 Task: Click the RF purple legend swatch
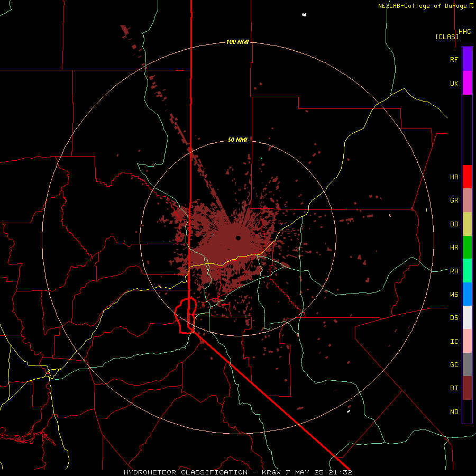[467, 59]
